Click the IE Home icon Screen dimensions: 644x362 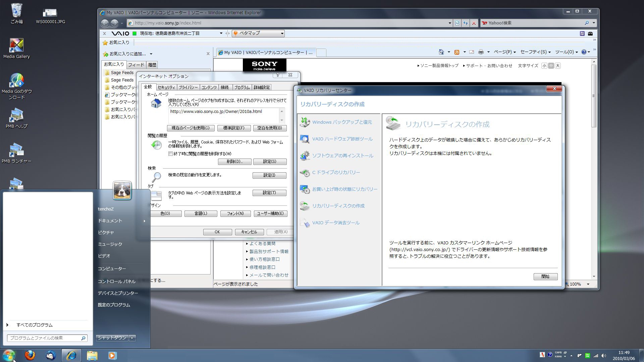pyautogui.click(x=441, y=52)
